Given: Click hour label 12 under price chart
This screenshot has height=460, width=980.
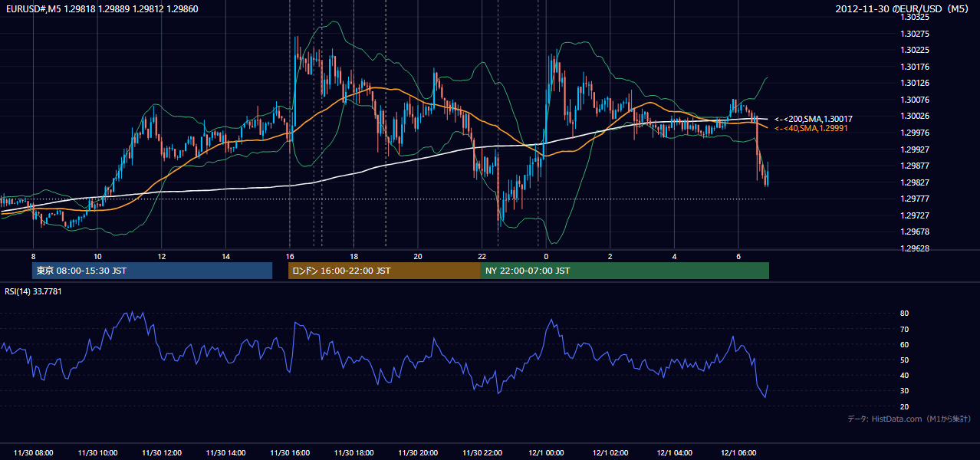Looking at the screenshot, I should pos(162,256).
